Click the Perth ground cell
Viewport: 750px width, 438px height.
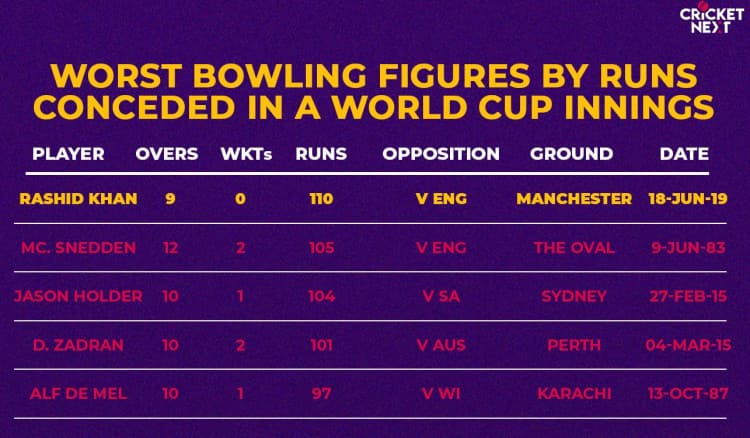click(x=574, y=345)
